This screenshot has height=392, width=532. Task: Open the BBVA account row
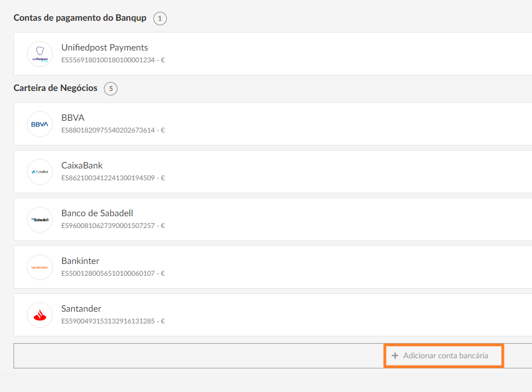(x=273, y=124)
